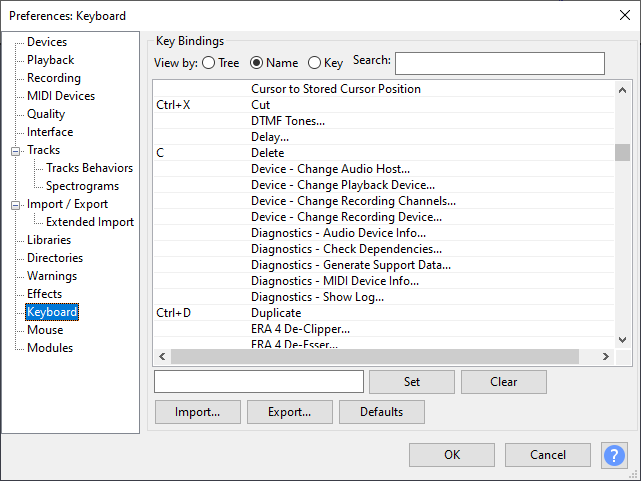Select the Key view radio button

314,63
